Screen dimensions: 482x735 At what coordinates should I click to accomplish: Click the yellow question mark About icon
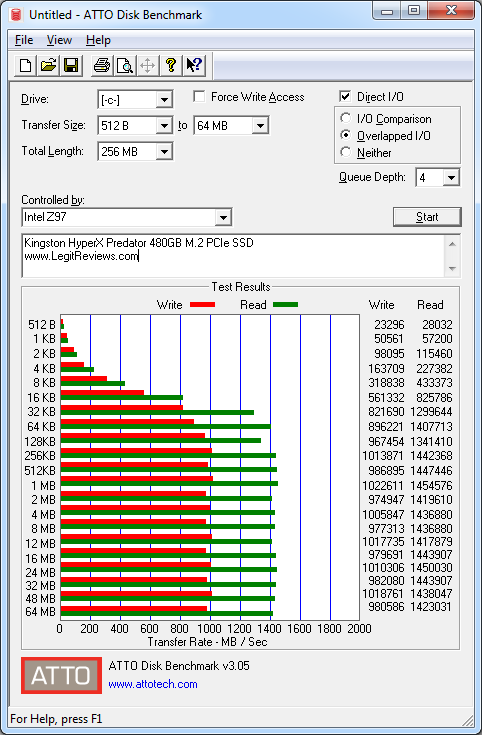pos(171,65)
